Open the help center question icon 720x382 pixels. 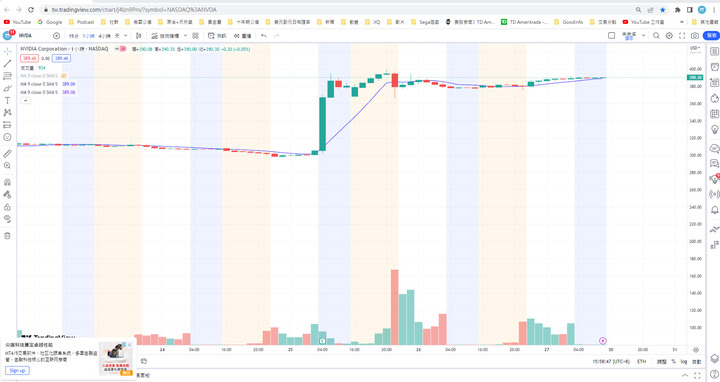point(714,375)
